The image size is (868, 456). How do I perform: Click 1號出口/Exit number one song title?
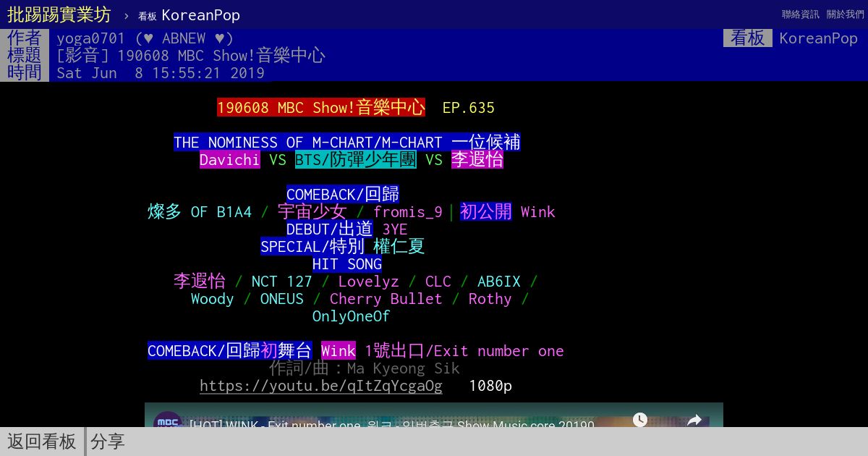464,351
